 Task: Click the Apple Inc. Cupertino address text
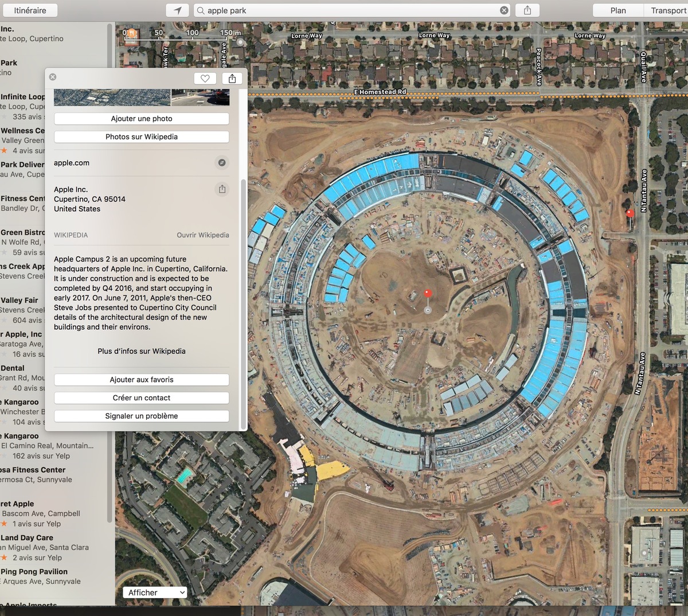tap(89, 199)
